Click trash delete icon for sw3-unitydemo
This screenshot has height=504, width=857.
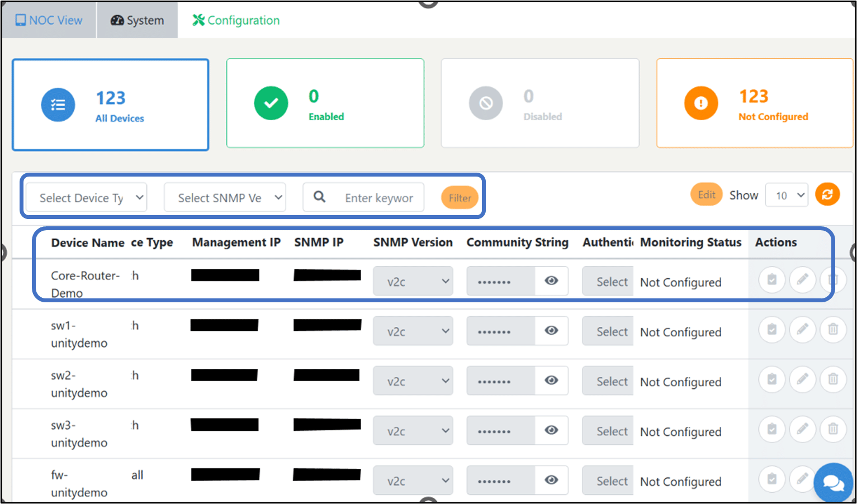click(x=833, y=429)
